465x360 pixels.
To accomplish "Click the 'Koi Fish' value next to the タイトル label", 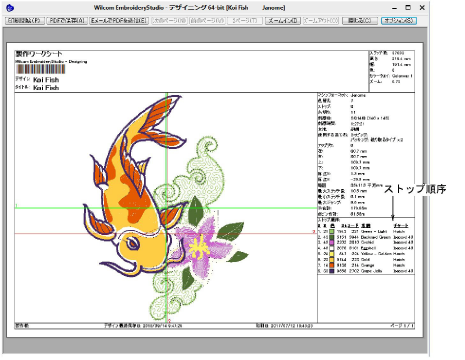I will click(46, 88).
